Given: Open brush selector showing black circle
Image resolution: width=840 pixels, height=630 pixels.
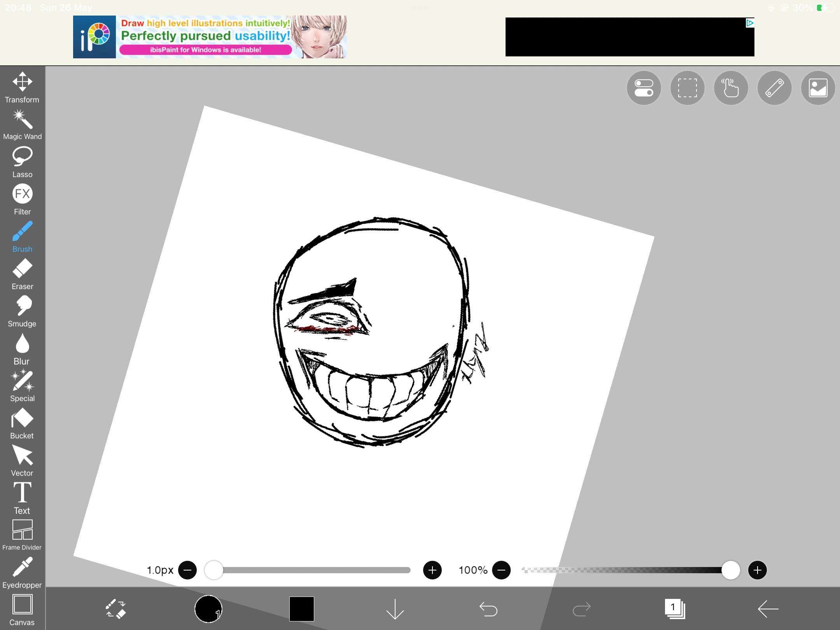Looking at the screenshot, I should click(208, 609).
